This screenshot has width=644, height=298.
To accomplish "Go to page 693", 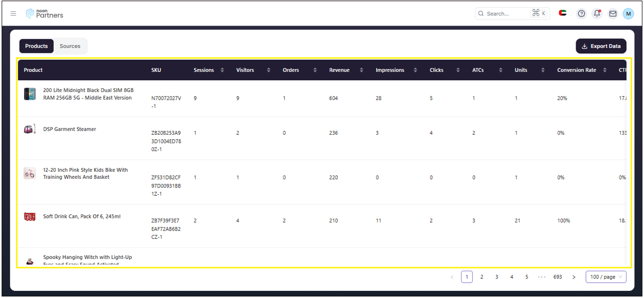I will tap(558, 277).
